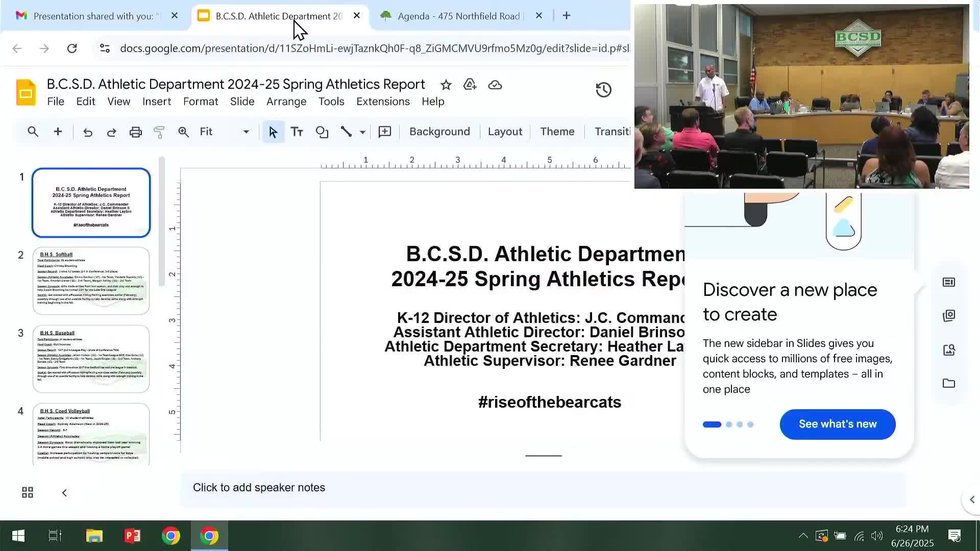Open the Insert comment icon
Image resolution: width=980 pixels, height=551 pixels.
point(384,132)
